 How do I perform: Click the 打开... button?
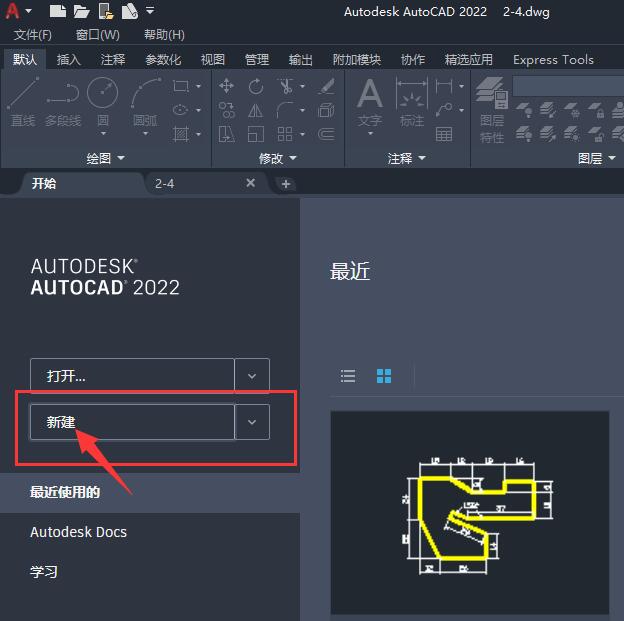click(132, 375)
